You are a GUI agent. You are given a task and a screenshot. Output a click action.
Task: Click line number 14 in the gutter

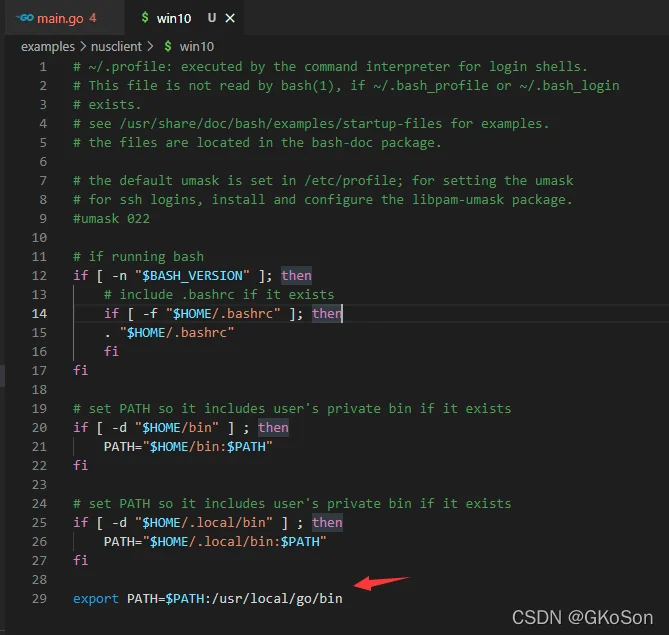(39, 314)
